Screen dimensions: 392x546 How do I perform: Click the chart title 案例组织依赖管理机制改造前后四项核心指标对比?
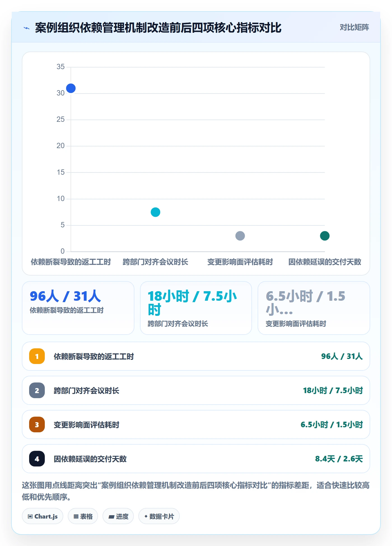pyautogui.click(x=158, y=28)
